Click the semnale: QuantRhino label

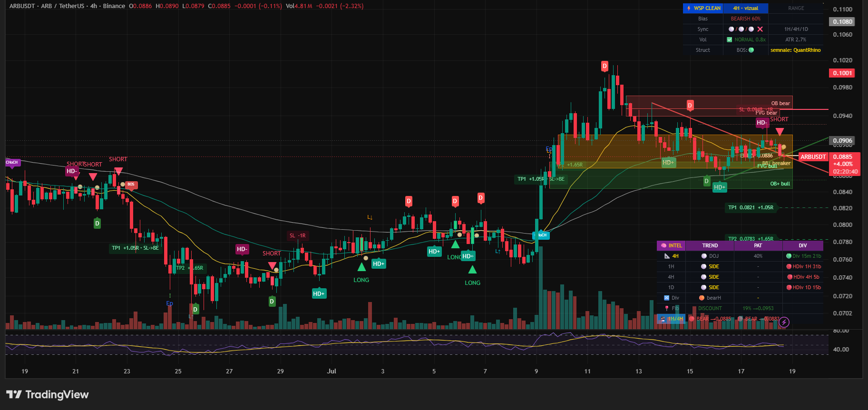(795, 50)
